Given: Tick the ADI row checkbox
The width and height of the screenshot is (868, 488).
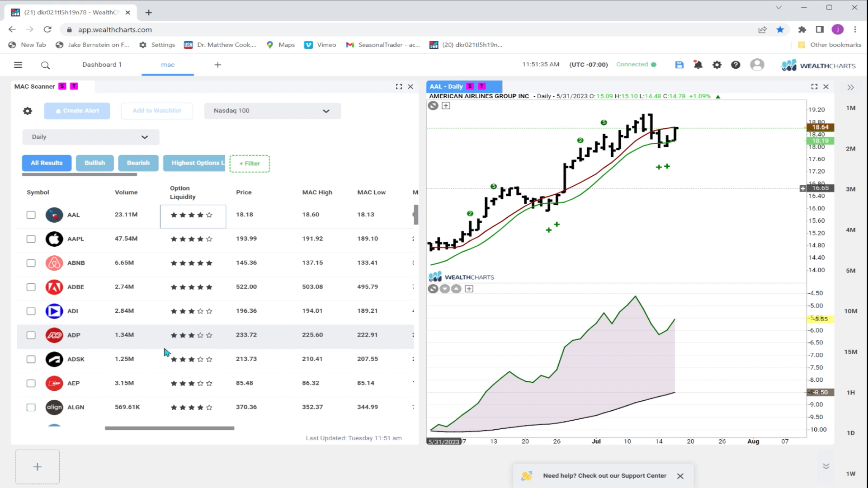Looking at the screenshot, I should [31, 311].
